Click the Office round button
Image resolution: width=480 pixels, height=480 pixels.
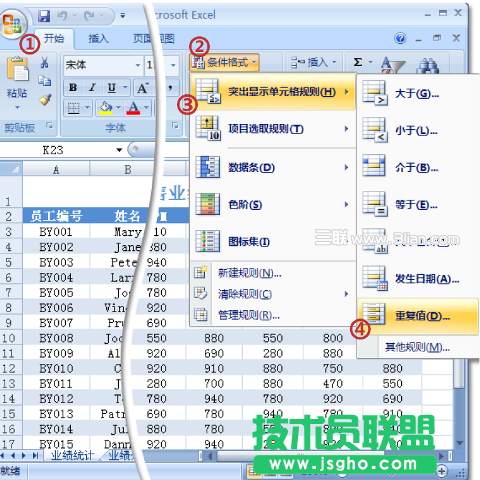(13, 23)
